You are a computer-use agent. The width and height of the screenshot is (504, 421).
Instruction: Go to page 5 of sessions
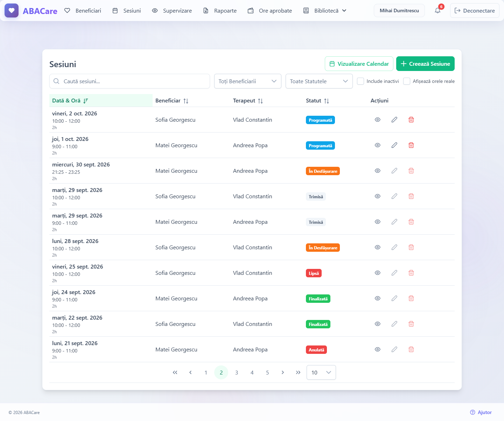pyautogui.click(x=267, y=372)
